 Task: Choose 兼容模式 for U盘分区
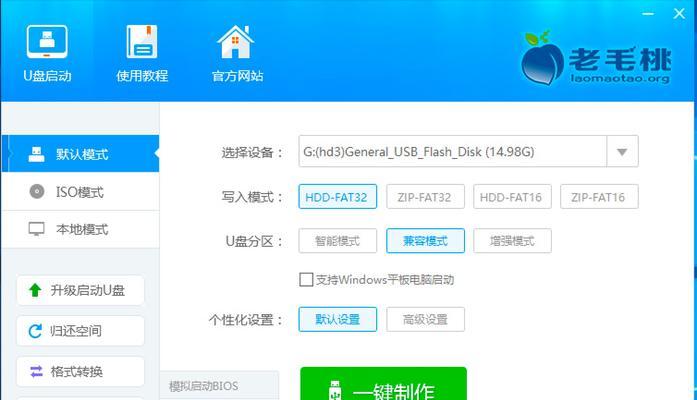(425, 241)
